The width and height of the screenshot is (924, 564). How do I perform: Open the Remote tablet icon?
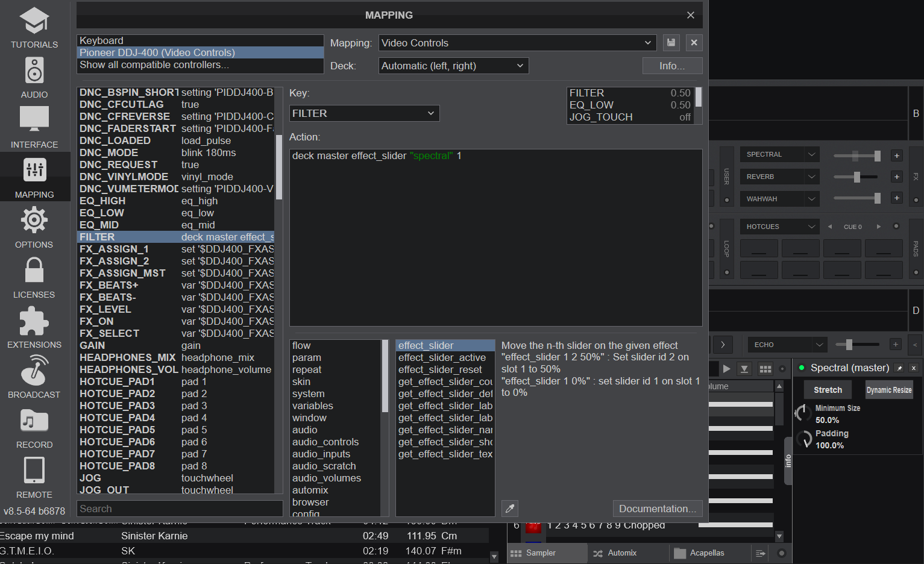click(34, 470)
